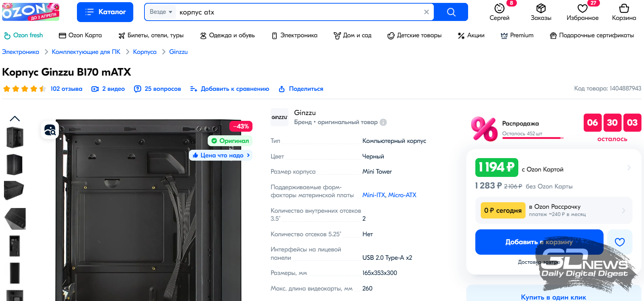The width and height of the screenshot is (644, 301).
Task: Open the 2 видео link
Action: pos(108,89)
